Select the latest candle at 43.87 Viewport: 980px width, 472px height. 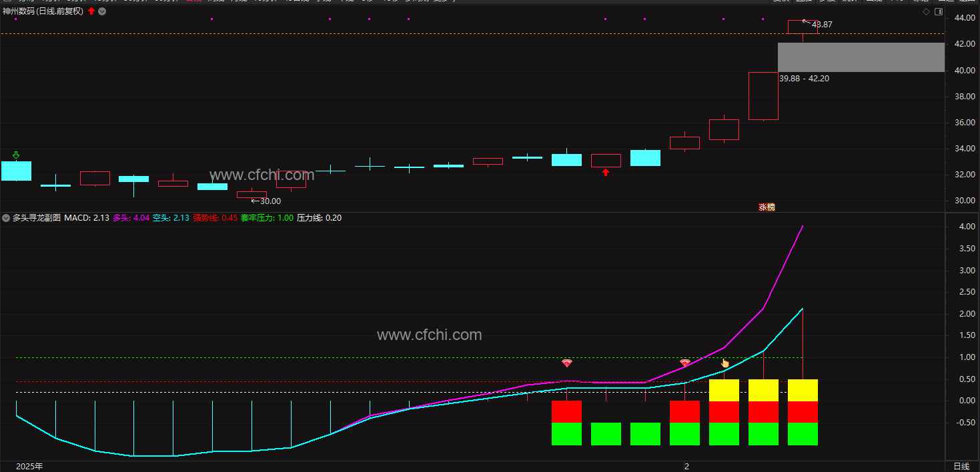click(x=803, y=27)
